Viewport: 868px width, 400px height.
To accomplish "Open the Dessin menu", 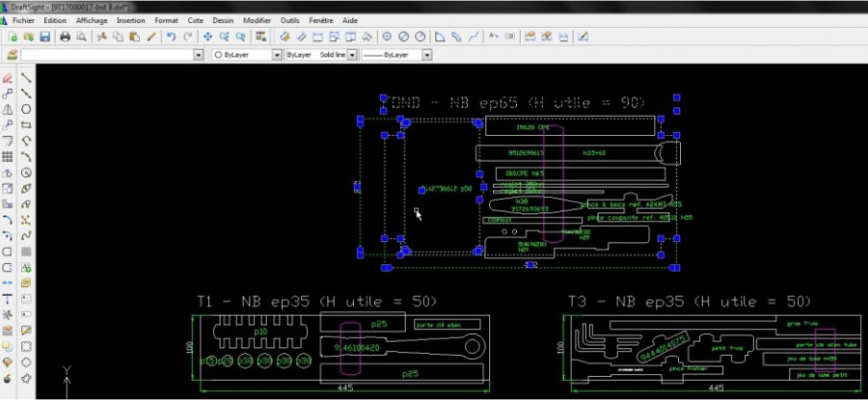I will coord(223,19).
